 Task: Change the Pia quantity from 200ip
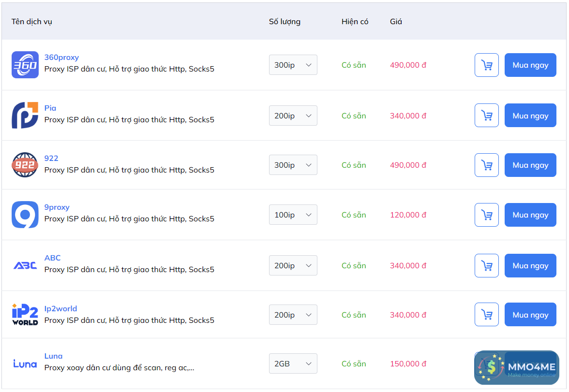pos(293,116)
